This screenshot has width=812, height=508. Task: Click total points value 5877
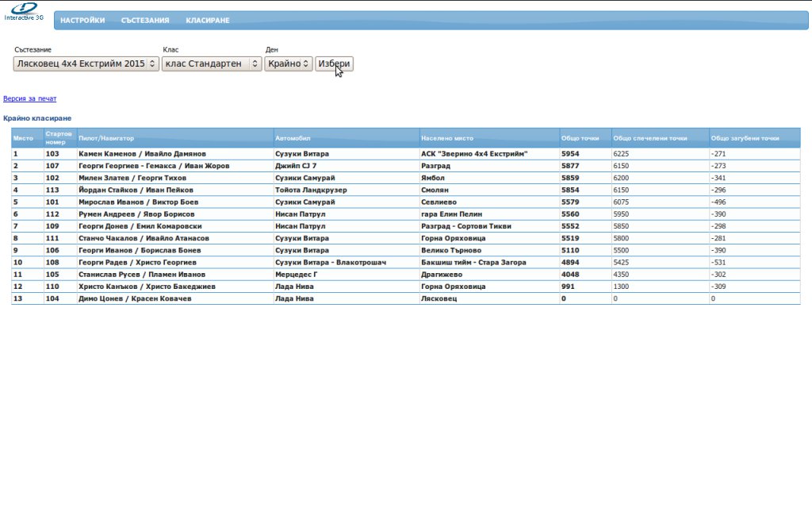pyautogui.click(x=570, y=166)
